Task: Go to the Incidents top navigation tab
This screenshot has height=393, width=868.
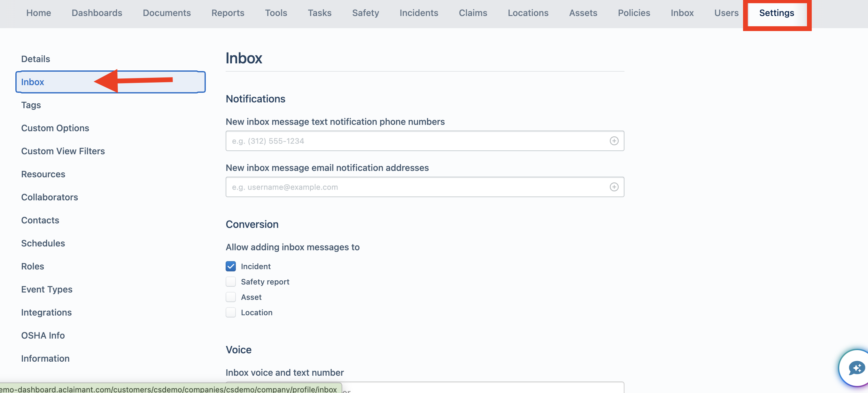Action: click(x=419, y=13)
